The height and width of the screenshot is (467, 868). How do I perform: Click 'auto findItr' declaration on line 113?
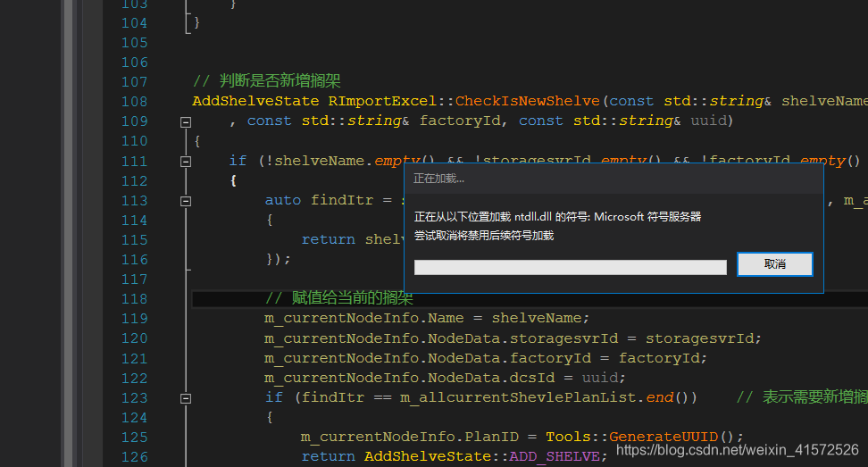point(319,200)
